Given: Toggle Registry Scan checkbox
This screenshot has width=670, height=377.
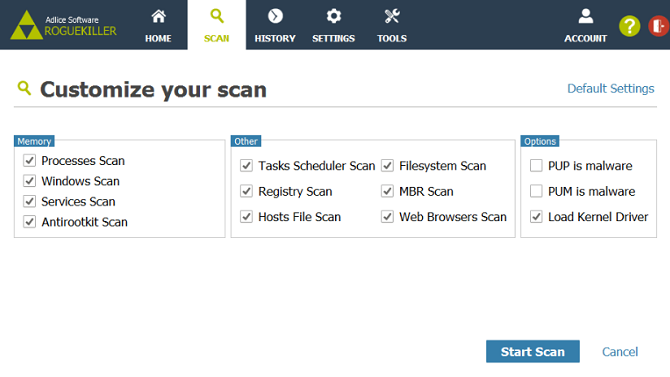Looking at the screenshot, I should [x=247, y=191].
